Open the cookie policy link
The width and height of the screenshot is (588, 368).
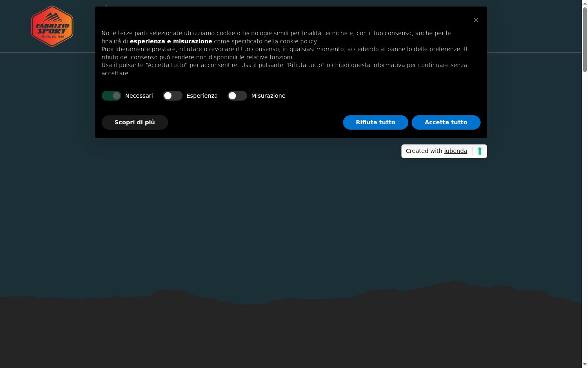(298, 41)
